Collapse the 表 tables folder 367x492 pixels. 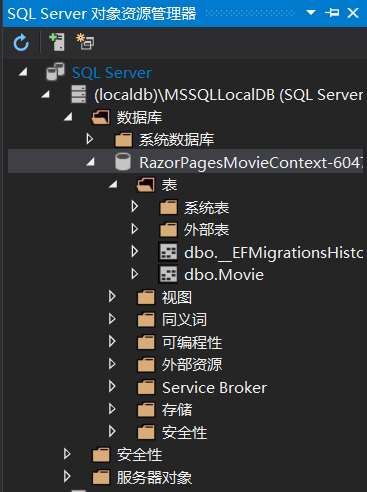click(113, 184)
